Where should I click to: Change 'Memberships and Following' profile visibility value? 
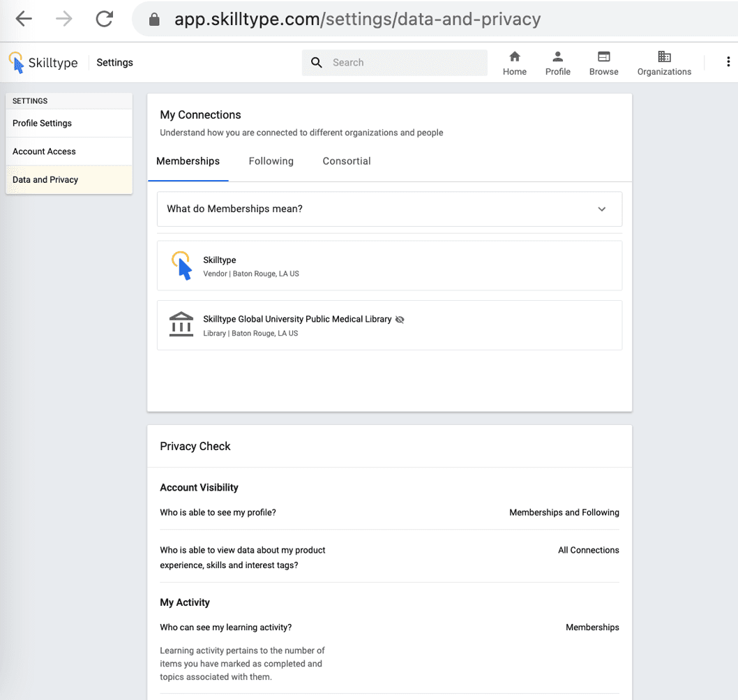564,512
